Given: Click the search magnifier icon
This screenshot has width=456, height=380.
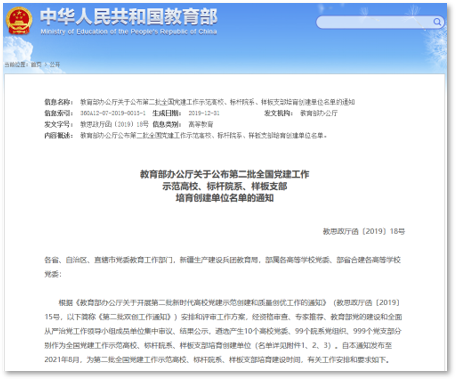Looking at the screenshot, I should [x=437, y=22].
